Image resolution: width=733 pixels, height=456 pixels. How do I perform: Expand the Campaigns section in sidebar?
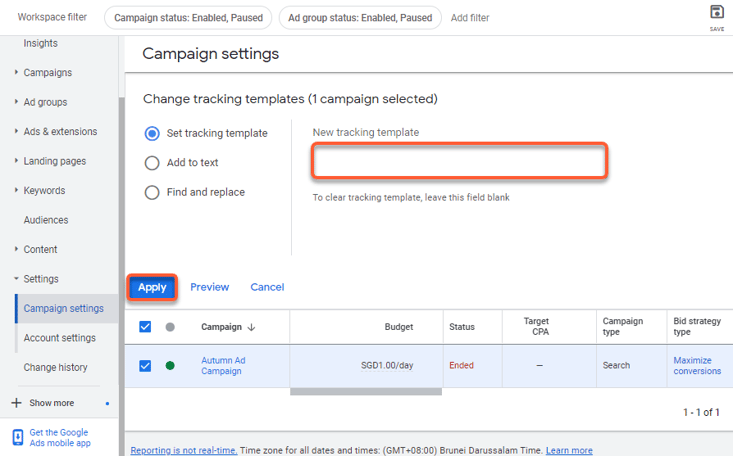click(x=16, y=73)
